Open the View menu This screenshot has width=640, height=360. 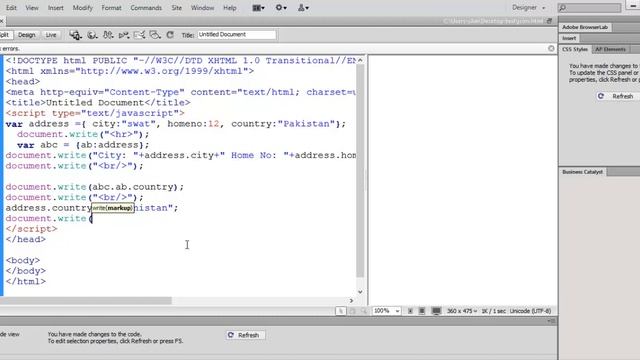click(32, 8)
